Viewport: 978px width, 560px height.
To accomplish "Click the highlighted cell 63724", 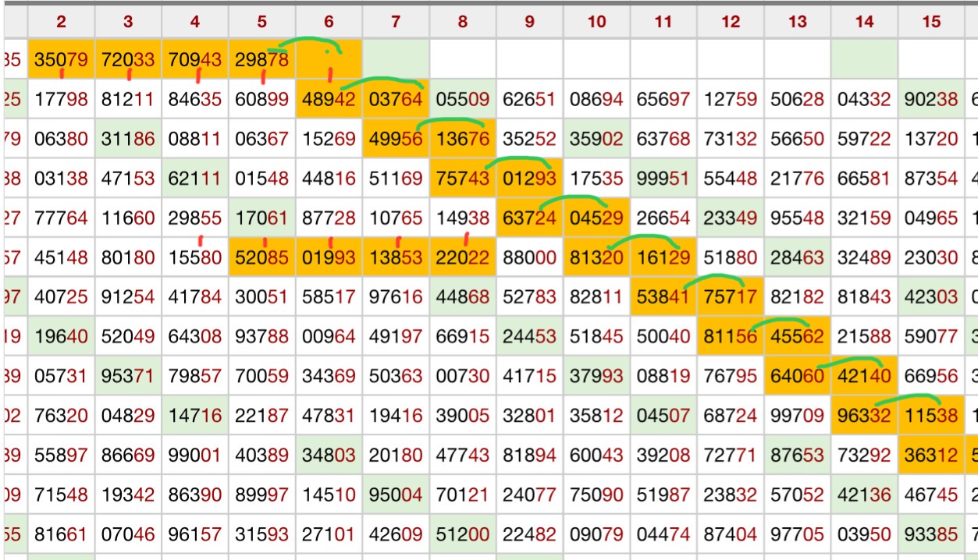I will 530,218.
